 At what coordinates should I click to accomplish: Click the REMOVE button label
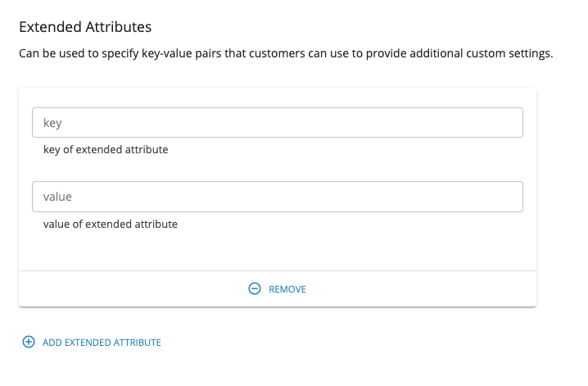pos(287,289)
